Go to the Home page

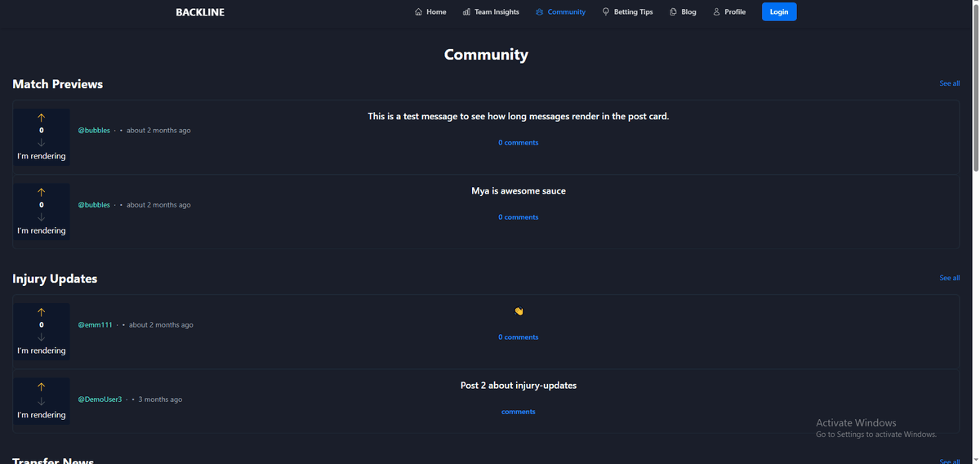[430, 12]
